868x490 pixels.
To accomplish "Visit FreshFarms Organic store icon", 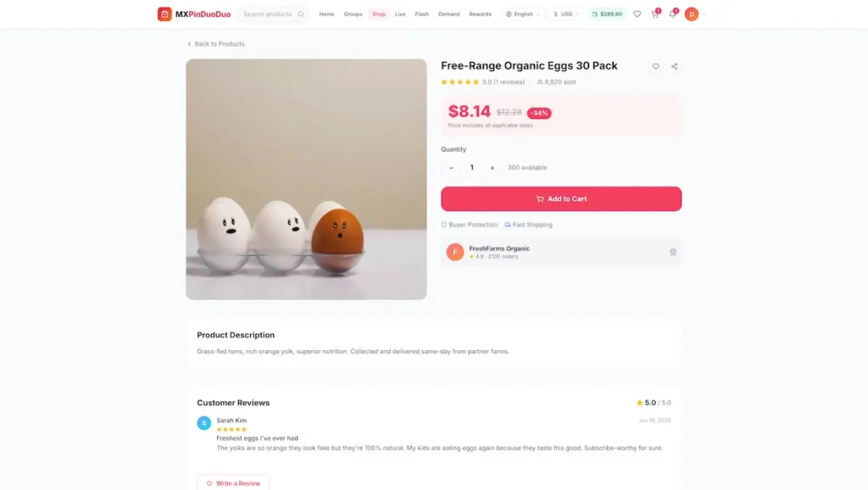I will [x=672, y=252].
